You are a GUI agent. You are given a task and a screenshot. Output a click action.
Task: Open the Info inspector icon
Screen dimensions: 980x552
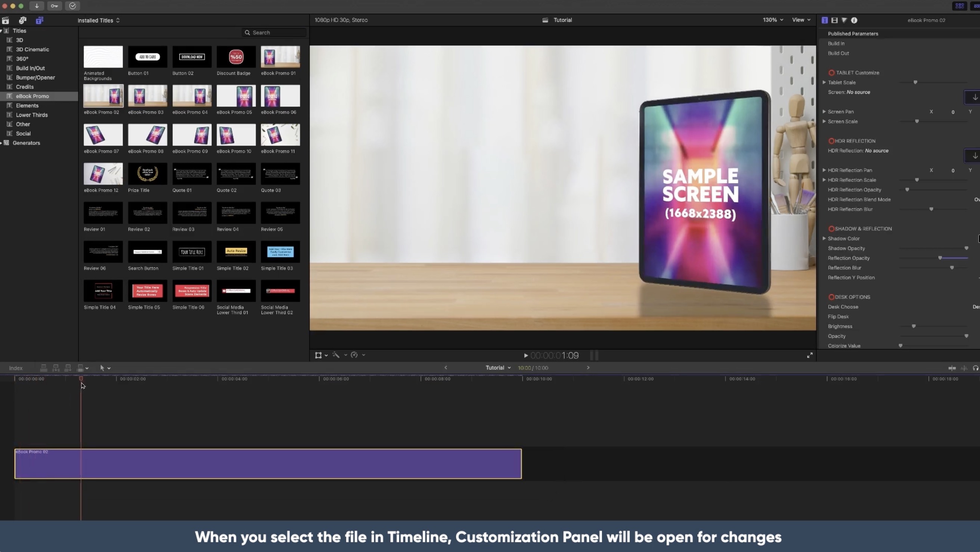tap(854, 20)
